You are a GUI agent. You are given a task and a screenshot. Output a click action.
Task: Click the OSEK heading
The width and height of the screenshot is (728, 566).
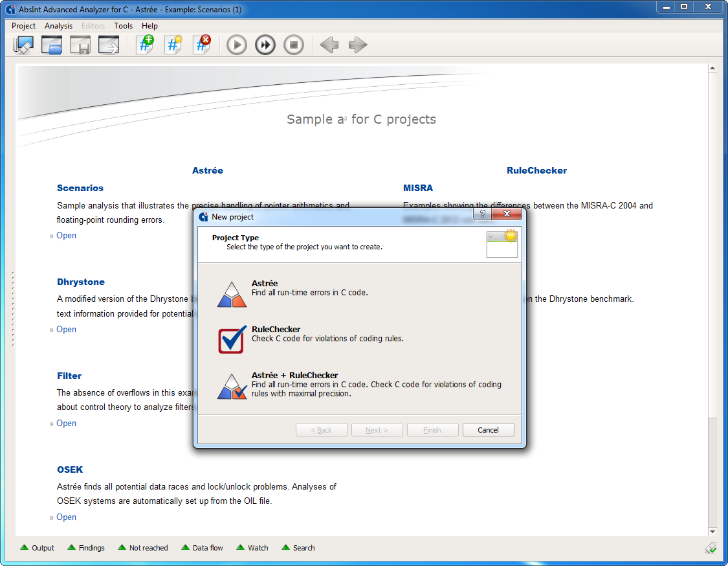coord(70,470)
